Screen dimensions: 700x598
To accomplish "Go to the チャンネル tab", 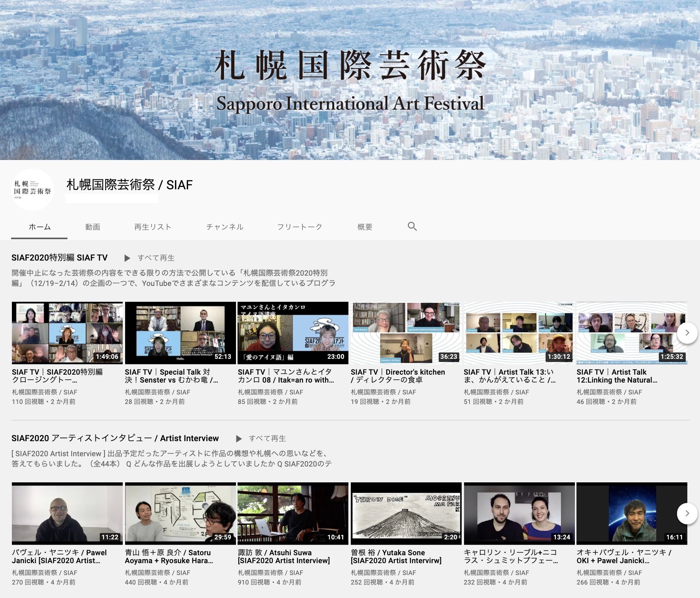I will pos(224,227).
